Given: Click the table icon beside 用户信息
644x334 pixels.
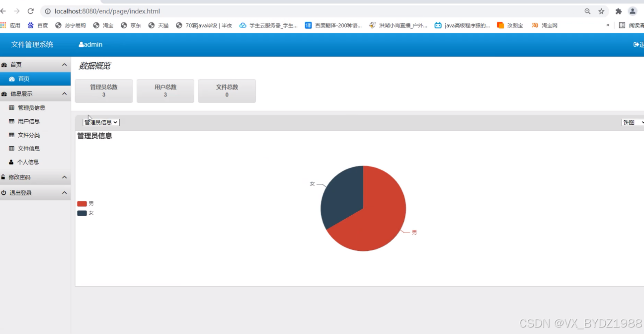Looking at the screenshot, I should click(x=11, y=121).
